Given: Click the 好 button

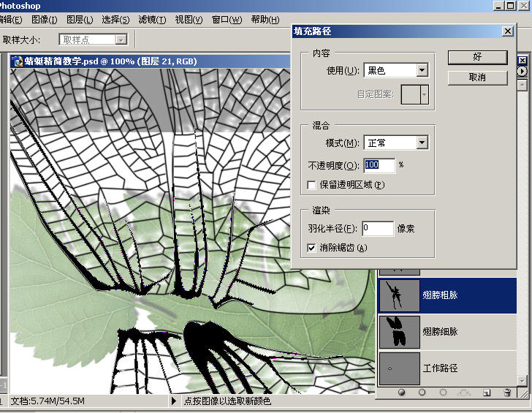Looking at the screenshot, I should click(477, 57).
